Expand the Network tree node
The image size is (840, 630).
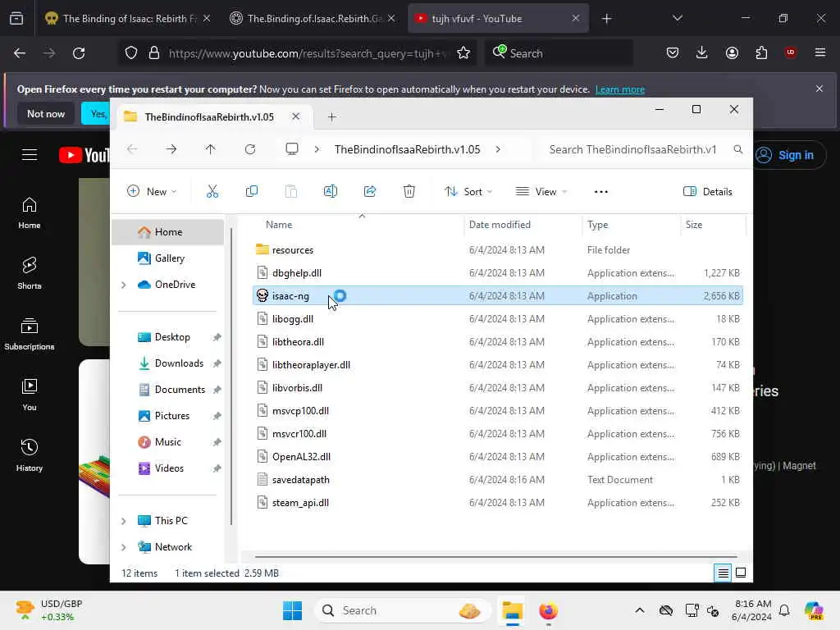(124, 547)
